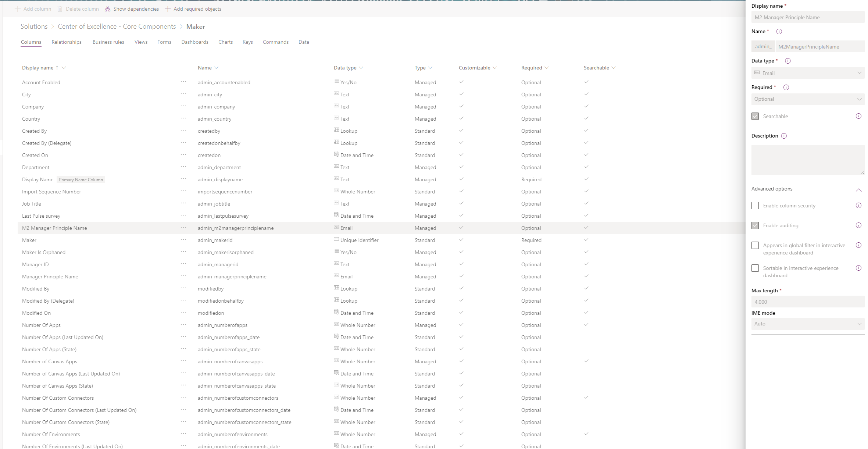Click the info icon next to Enable auditing
The width and height of the screenshot is (868, 449).
(x=859, y=225)
